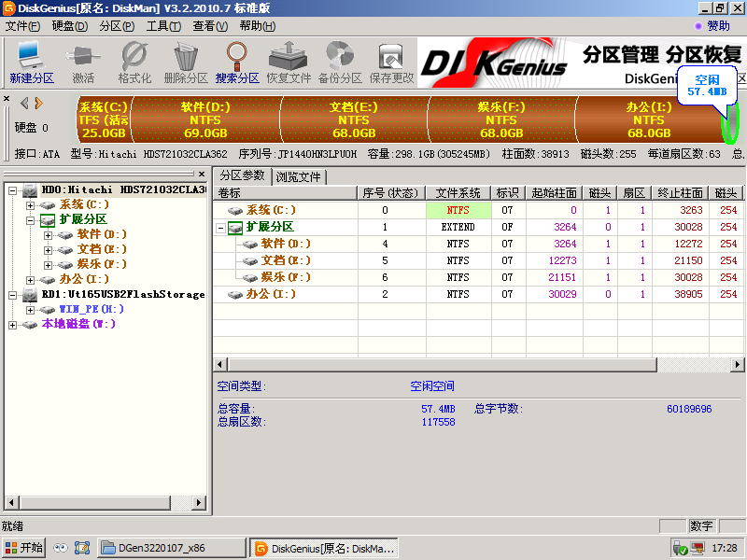
Task: Click the 格式化 toolbar icon
Action: click(134, 63)
